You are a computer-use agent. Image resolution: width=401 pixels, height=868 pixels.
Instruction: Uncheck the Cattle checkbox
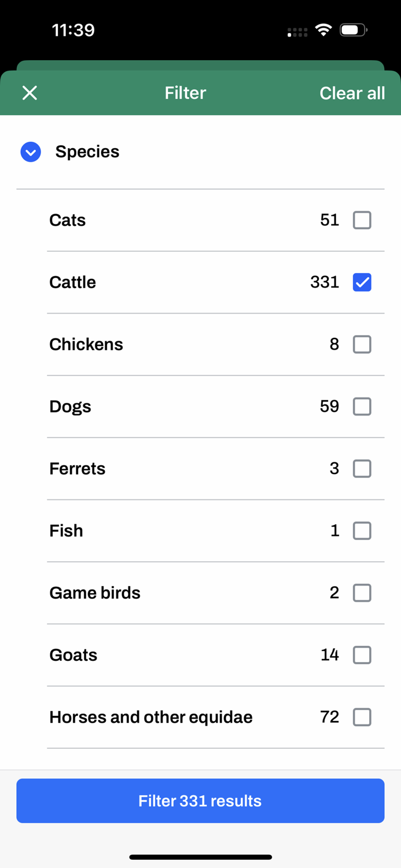362,282
